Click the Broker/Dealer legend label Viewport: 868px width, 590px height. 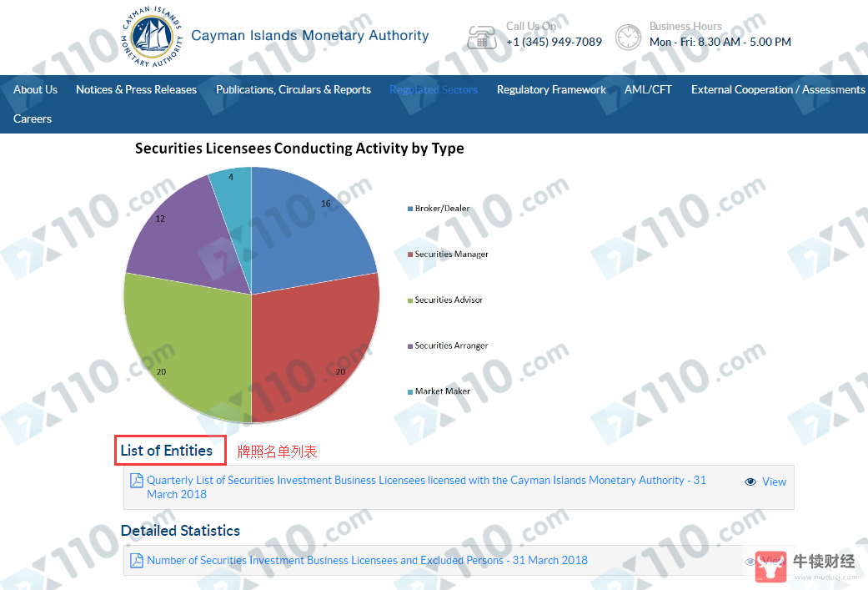pos(442,209)
